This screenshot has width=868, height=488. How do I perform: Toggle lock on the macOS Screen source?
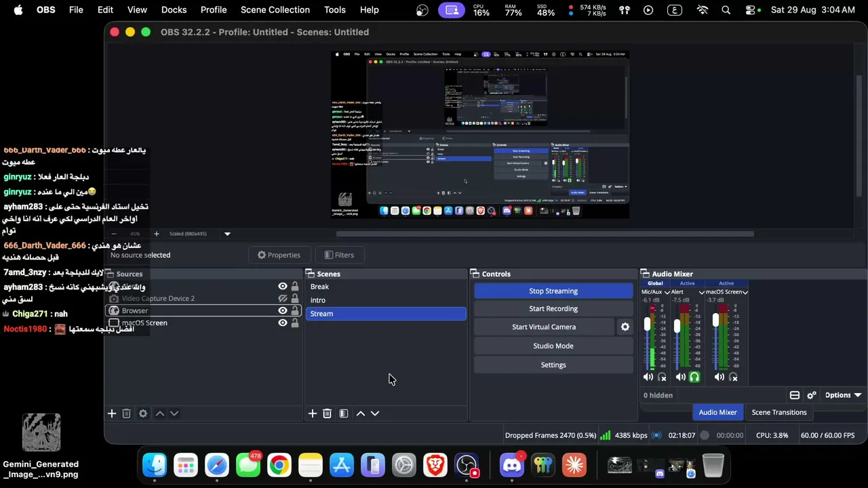point(295,323)
